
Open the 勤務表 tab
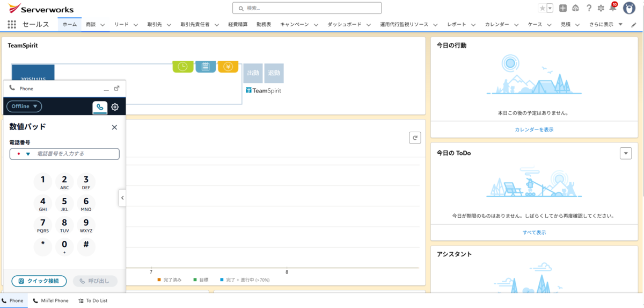click(264, 25)
